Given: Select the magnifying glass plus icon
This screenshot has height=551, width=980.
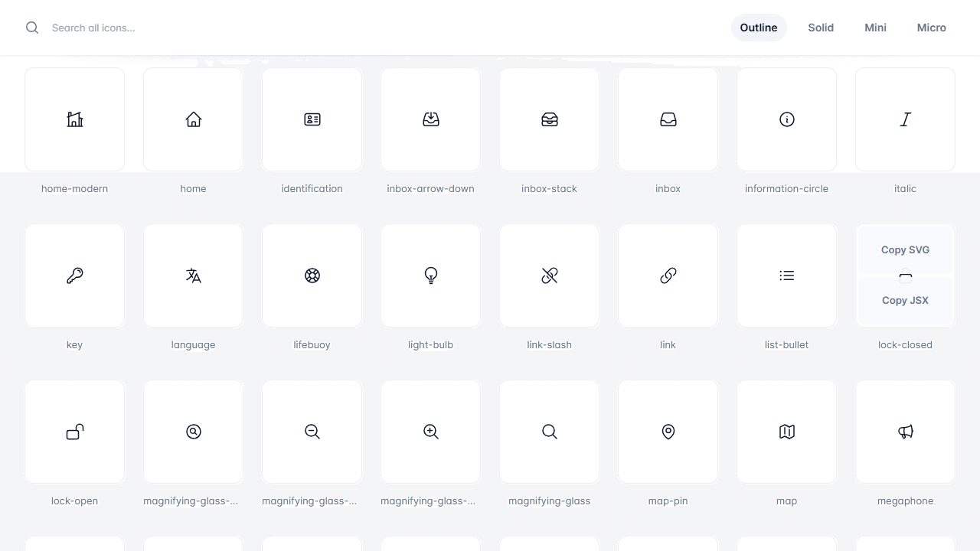Looking at the screenshot, I should [x=430, y=432].
